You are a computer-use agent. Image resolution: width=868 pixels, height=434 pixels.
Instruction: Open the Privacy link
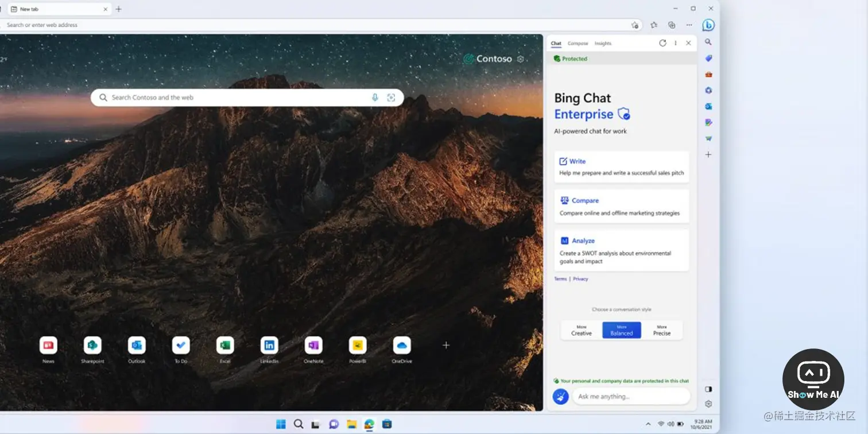(580, 279)
